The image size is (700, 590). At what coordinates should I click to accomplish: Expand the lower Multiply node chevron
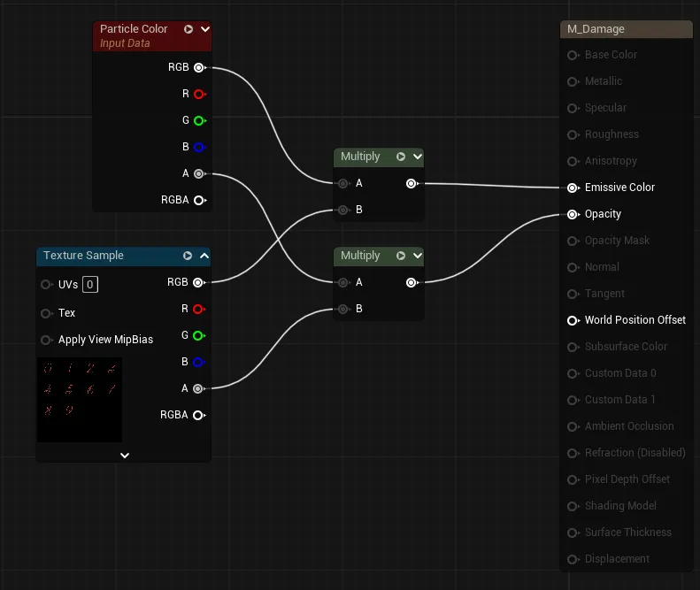tap(418, 256)
